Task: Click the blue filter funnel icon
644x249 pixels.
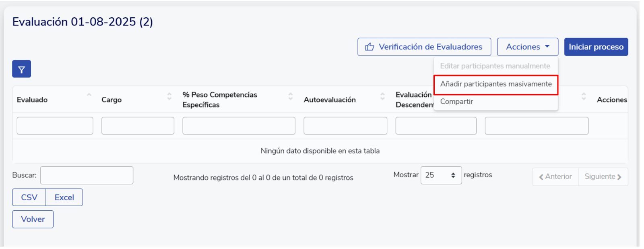Action: coord(21,69)
